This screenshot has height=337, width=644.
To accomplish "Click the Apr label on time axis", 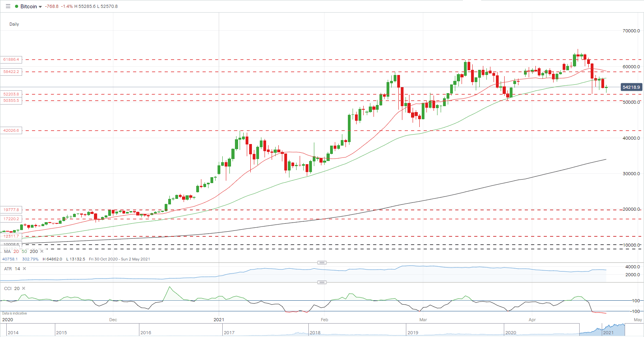I will pyautogui.click(x=532, y=320).
